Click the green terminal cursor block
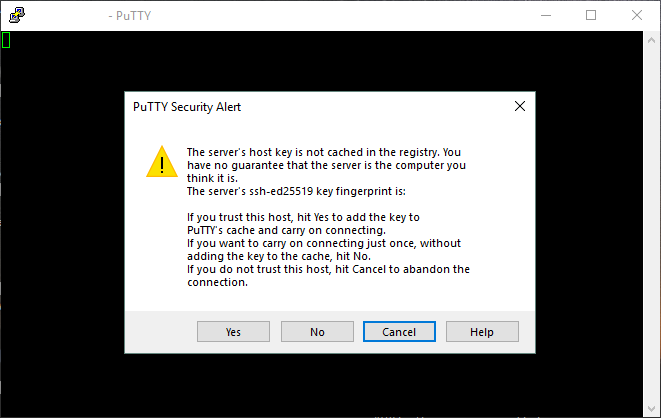Image resolution: width=661 pixels, height=418 pixels. pyautogui.click(x=6, y=40)
